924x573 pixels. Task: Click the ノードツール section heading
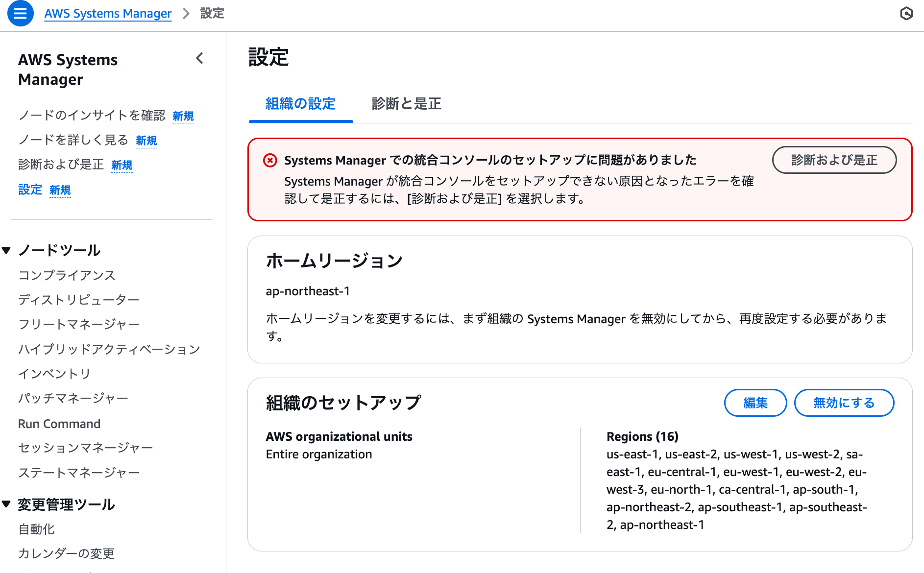[59, 250]
